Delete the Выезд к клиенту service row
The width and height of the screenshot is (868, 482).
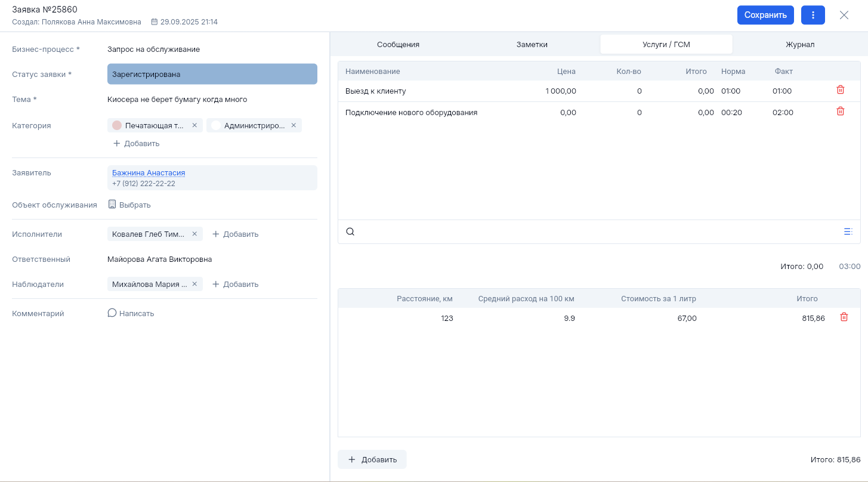pos(840,90)
